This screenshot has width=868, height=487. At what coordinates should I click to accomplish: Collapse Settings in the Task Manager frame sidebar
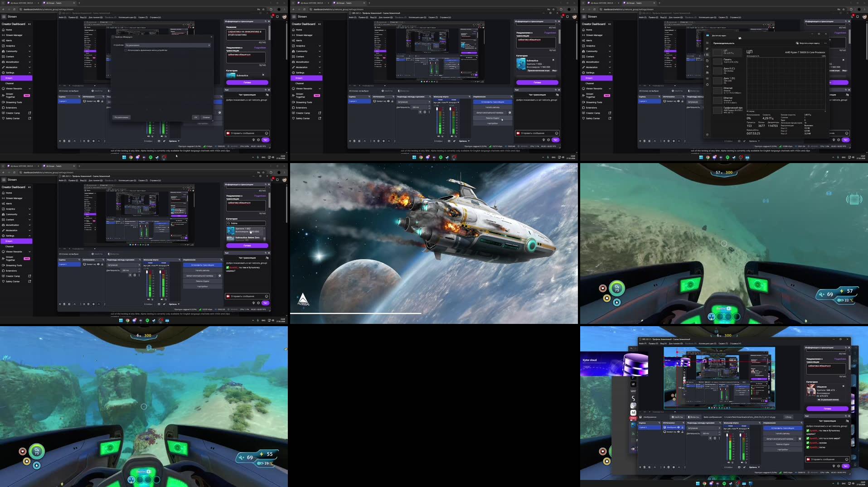610,72
